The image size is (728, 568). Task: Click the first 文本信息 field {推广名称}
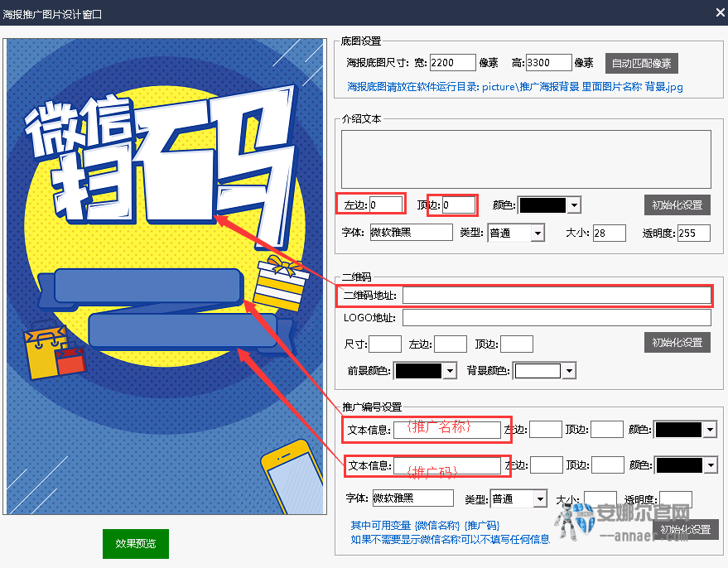(447, 430)
